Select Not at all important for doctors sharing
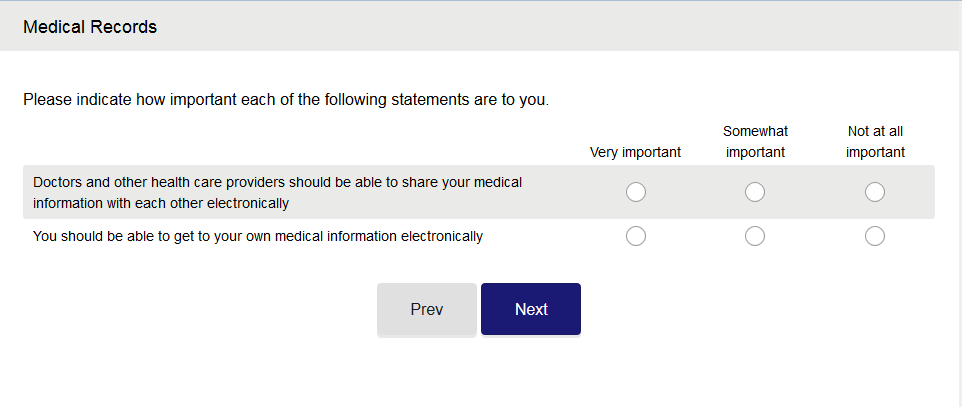Image resolution: width=962 pixels, height=407 pixels. (875, 192)
